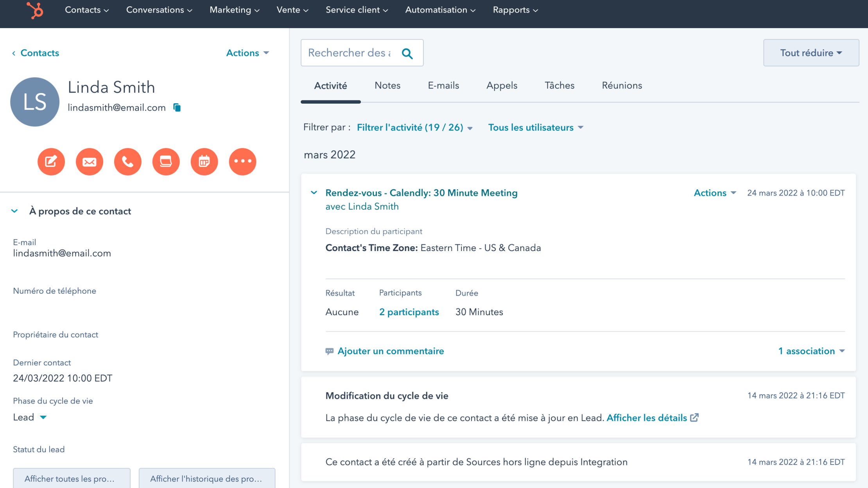Click the Ce contact a été créé activity text

point(476,462)
